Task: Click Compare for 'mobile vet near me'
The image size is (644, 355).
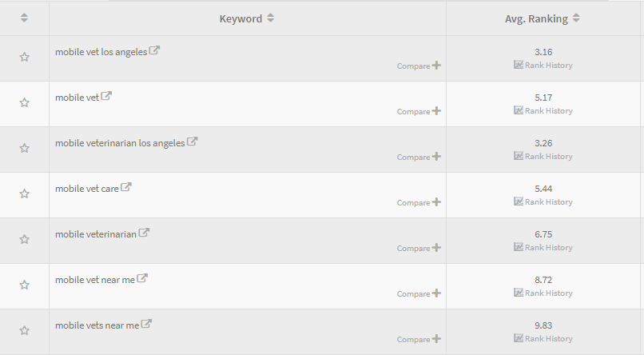Action: point(419,293)
